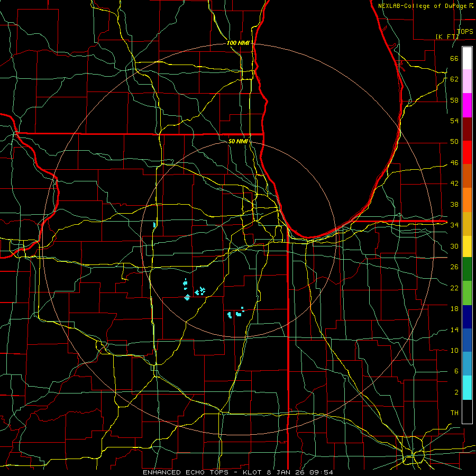Click the '66' legend value label
The height and width of the screenshot is (476, 476).
(454, 58)
